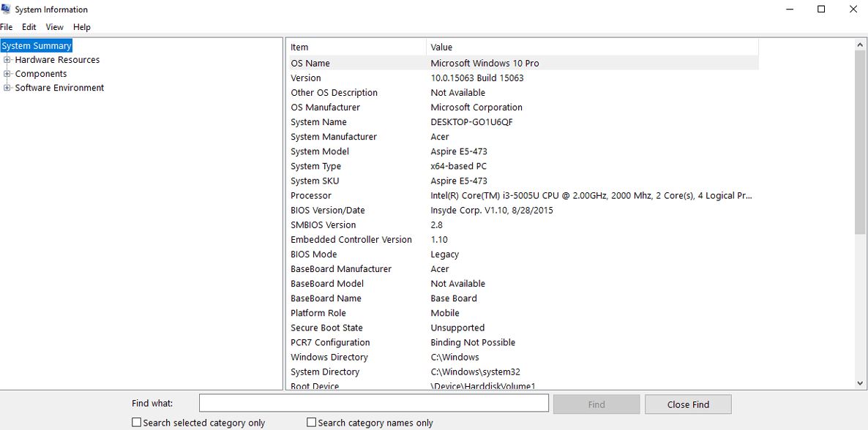Select the System Manufacturer row
The image size is (868, 430).
tap(523, 137)
